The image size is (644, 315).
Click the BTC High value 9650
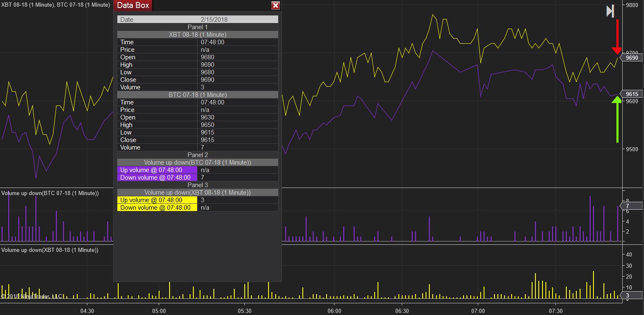point(208,125)
